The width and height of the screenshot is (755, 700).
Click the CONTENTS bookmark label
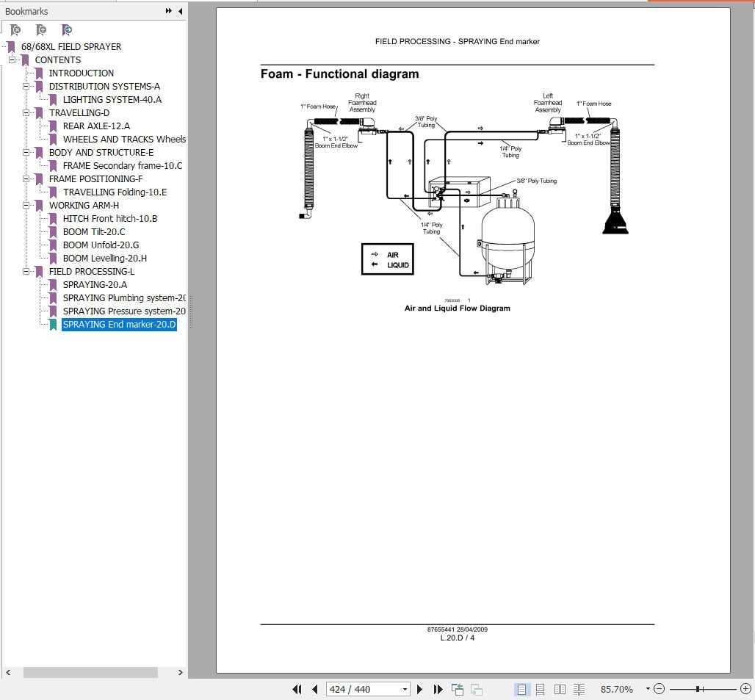click(58, 59)
